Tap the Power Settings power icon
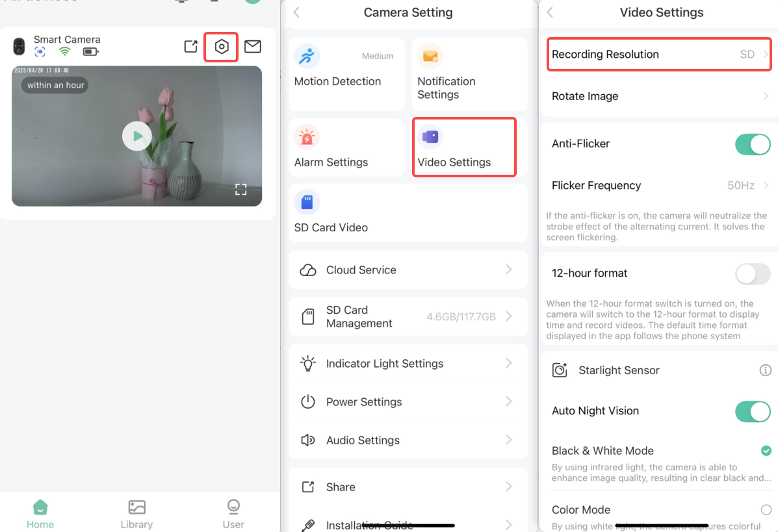 tap(308, 401)
